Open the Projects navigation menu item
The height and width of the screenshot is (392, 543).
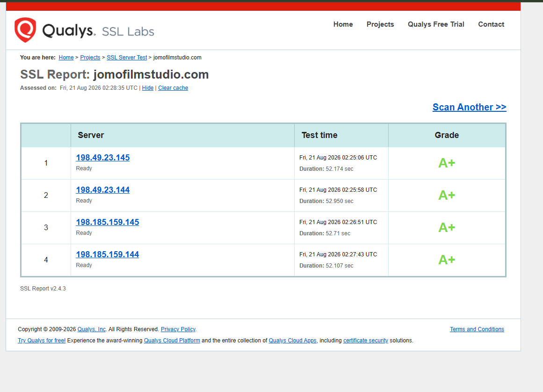(380, 24)
